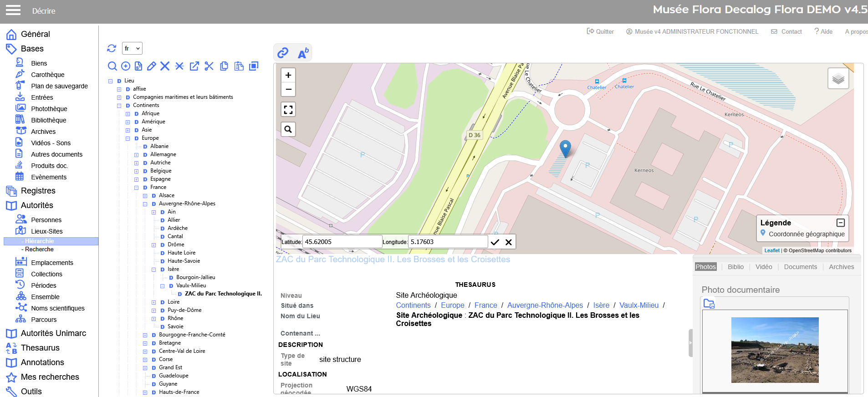
Task: Switch to the Biblio tab
Action: tap(735, 267)
